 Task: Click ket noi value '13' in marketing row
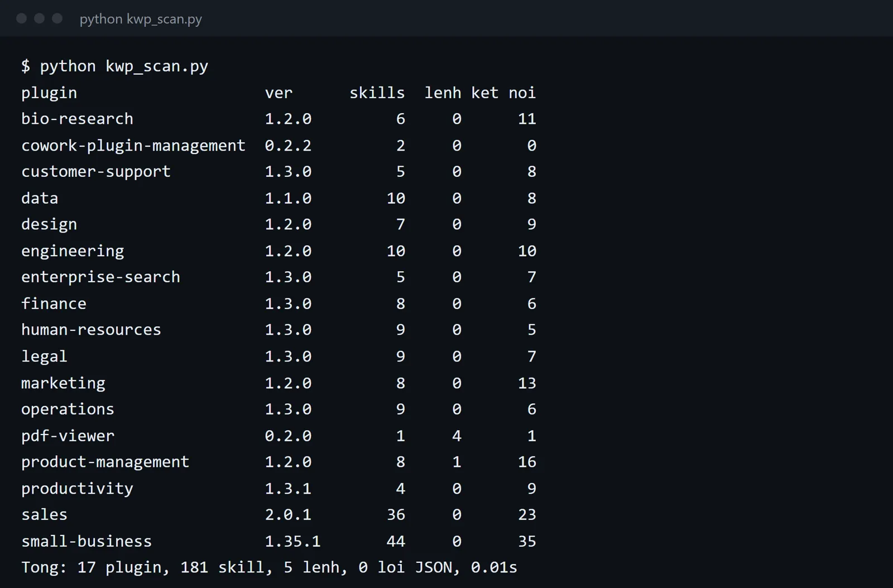(x=527, y=383)
